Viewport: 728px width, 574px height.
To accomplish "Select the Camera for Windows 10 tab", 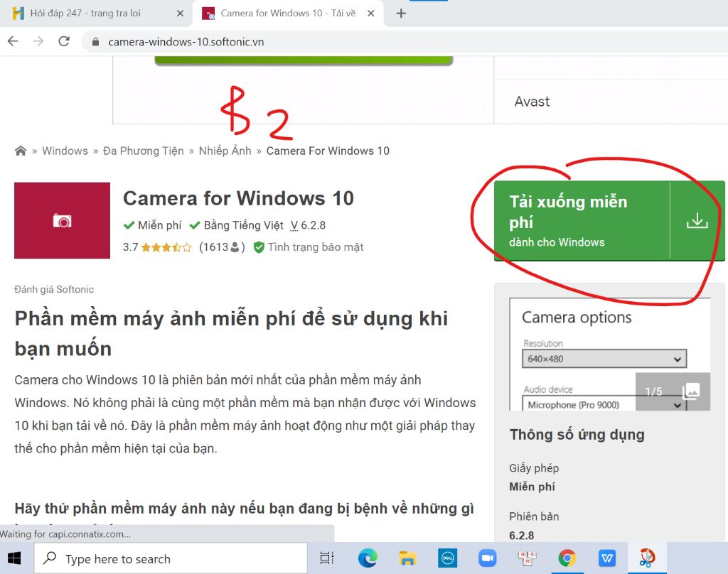I will click(288, 13).
